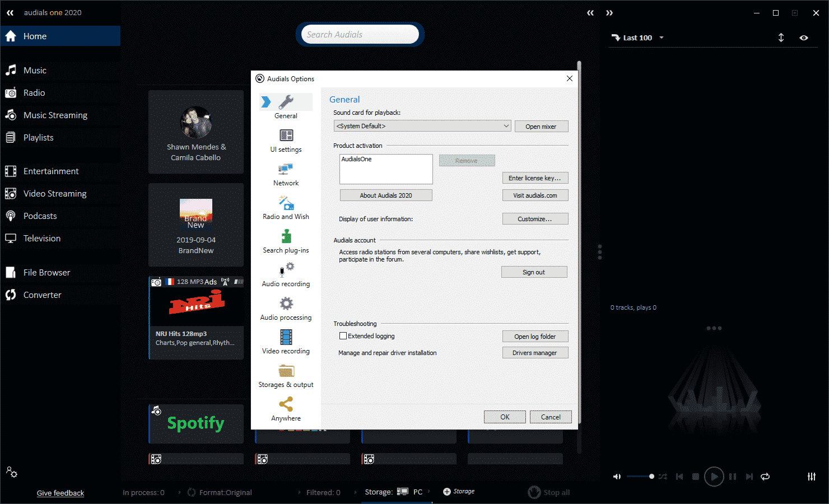Image resolution: width=829 pixels, height=504 pixels.
Task: Click Storage PC computer icon in status bar
Action: pos(402,492)
